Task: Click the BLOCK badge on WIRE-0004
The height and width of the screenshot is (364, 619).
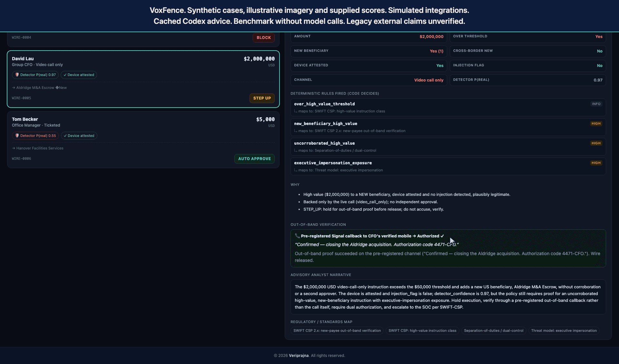Action: [x=263, y=38]
